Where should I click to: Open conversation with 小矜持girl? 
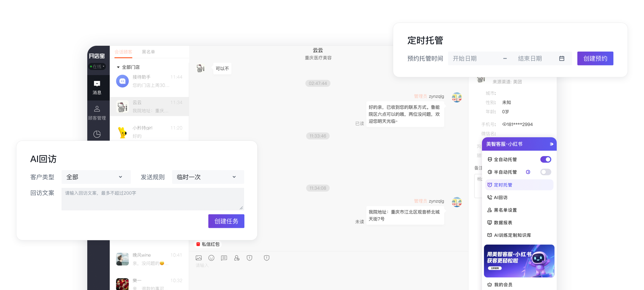coord(149,132)
